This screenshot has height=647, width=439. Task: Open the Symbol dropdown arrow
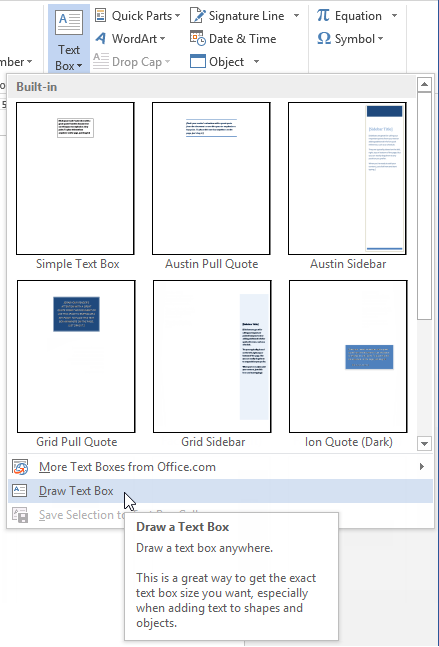pyautogui.click(x=380, y=39)
